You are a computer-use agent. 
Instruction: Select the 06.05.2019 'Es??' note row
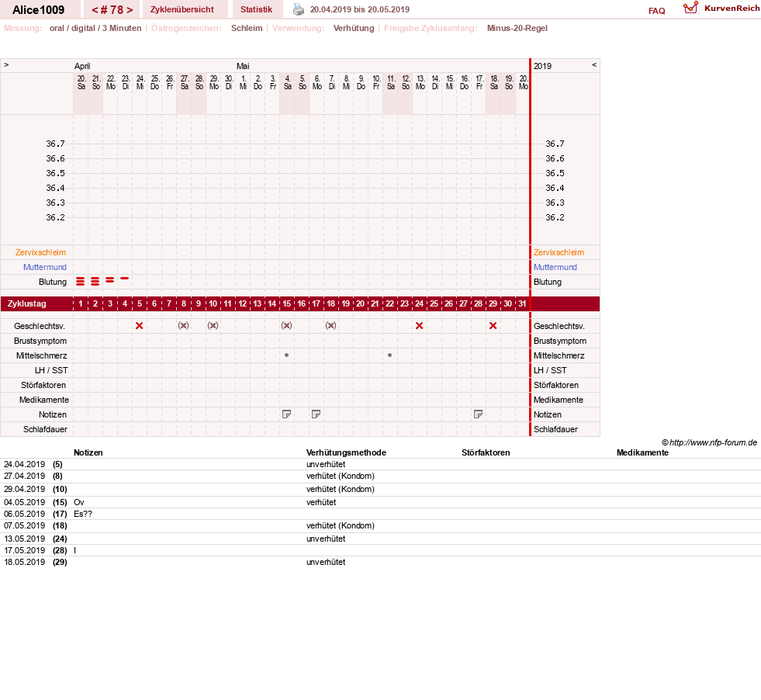pyautogui.click(x=380, y=514)
